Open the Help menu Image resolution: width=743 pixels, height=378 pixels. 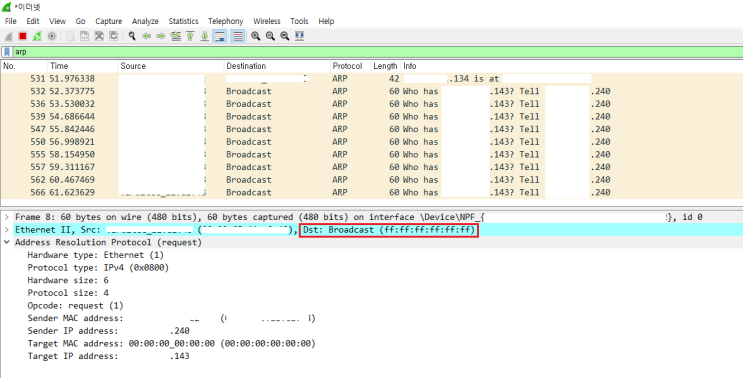[326, 21]
